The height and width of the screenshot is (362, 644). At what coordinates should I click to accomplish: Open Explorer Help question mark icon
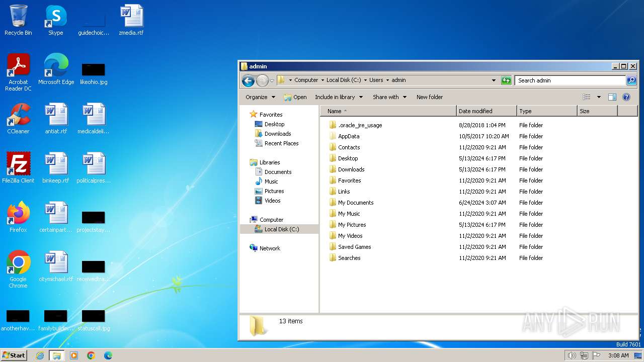pos(626,97)
